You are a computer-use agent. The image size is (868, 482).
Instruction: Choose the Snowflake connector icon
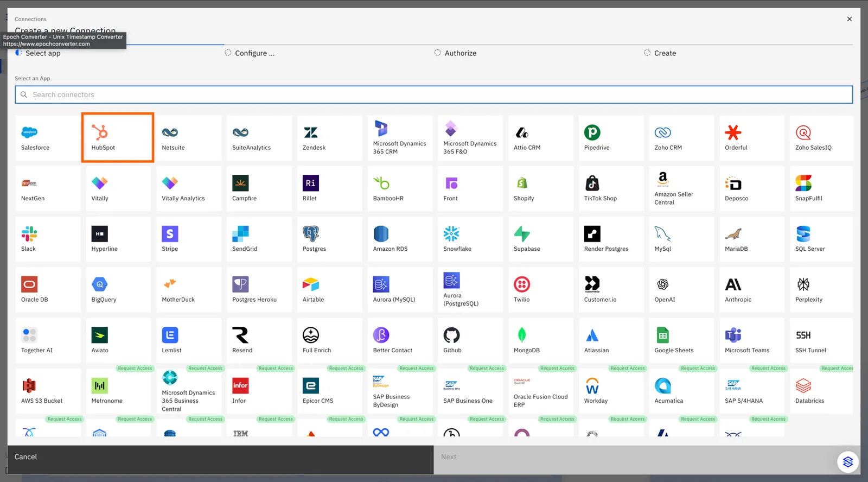pyautogui.click(x=451, y=234)
